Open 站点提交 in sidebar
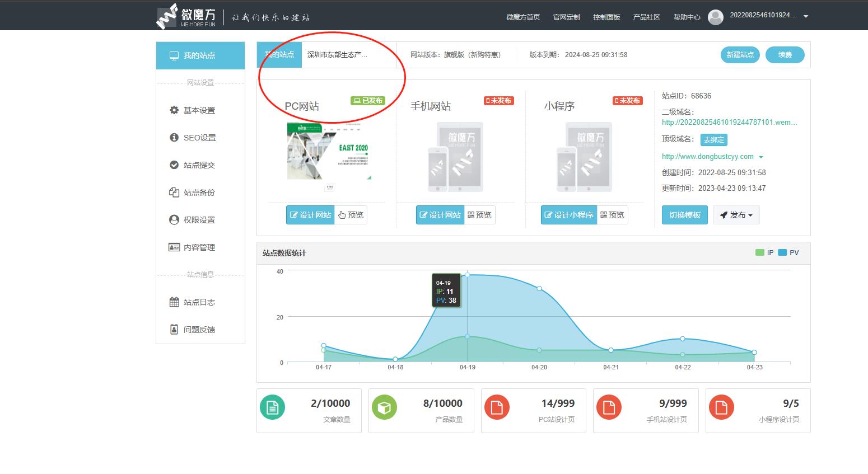 (x=200, y=165)
